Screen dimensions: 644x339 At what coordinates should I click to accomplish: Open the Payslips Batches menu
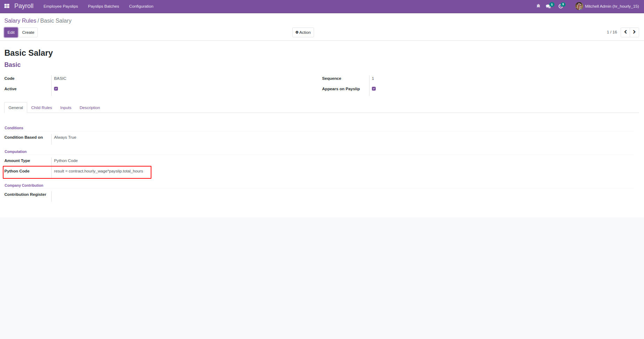104,6
